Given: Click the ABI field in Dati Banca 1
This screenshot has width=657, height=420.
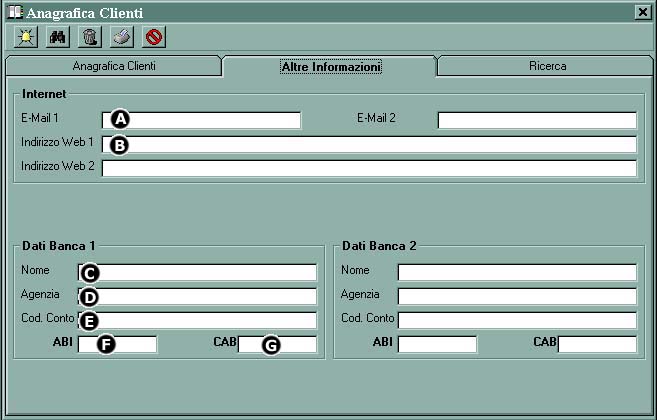Looking at the screenshot, I should (117, 344).
